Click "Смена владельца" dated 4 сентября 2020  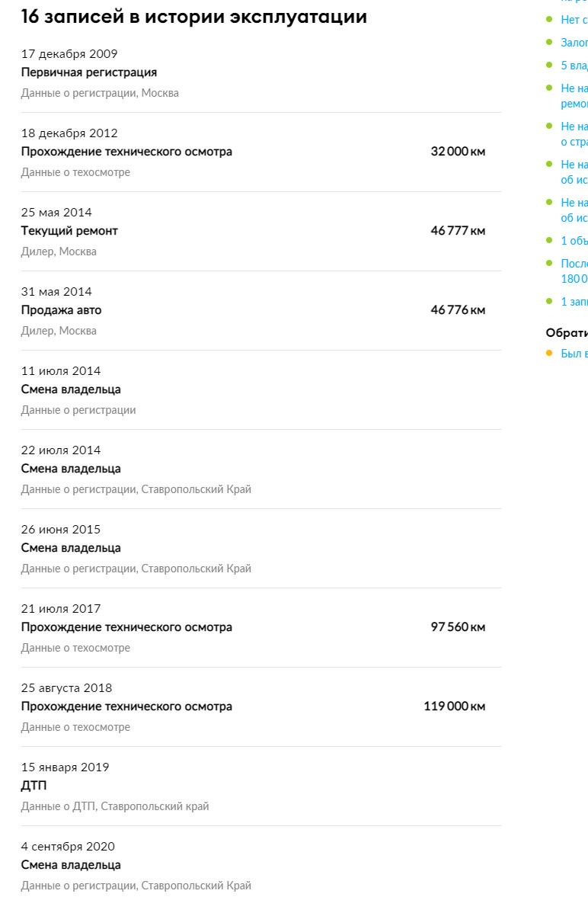coord(71,865)
